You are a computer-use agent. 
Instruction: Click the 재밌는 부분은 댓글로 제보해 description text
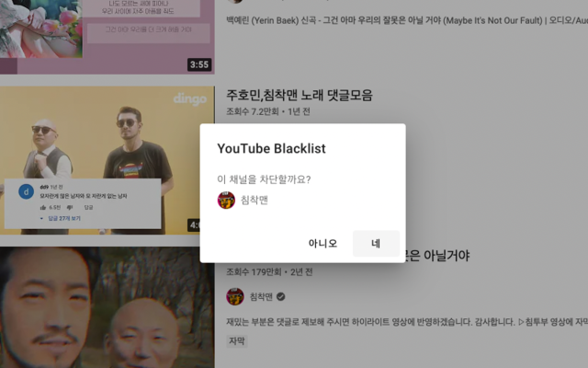point(407,322)
